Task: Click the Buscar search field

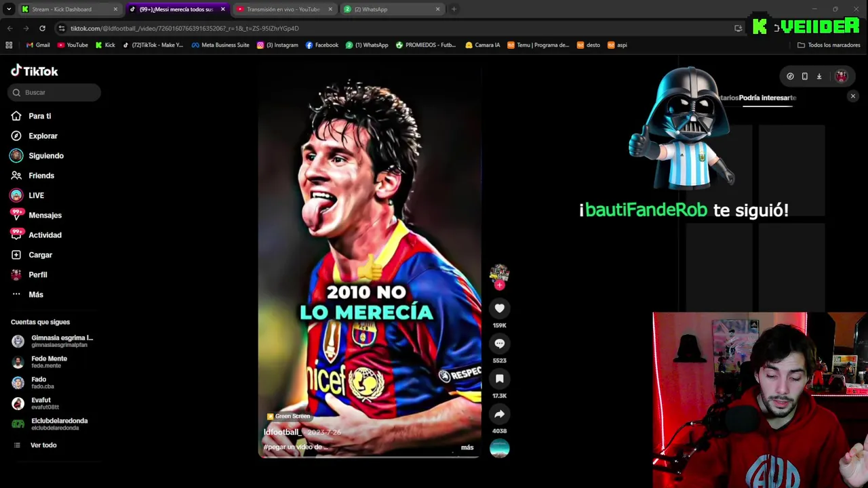Action: click(54, 92)
